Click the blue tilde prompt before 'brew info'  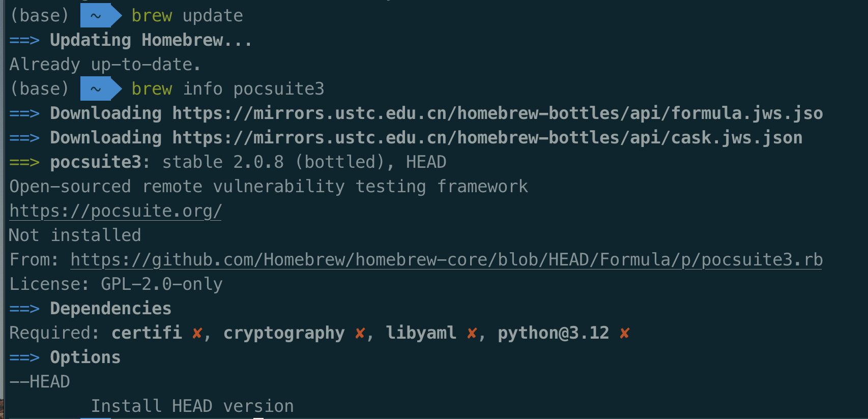point(96,89)
